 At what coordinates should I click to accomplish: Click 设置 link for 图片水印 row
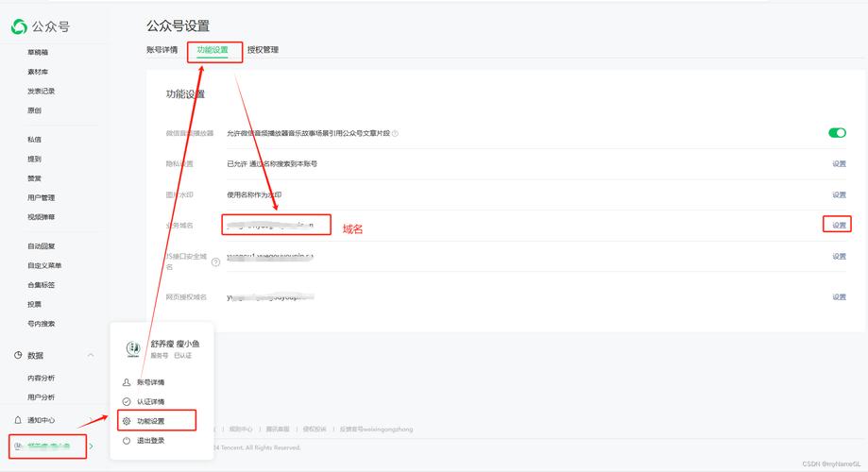(840, 194)
